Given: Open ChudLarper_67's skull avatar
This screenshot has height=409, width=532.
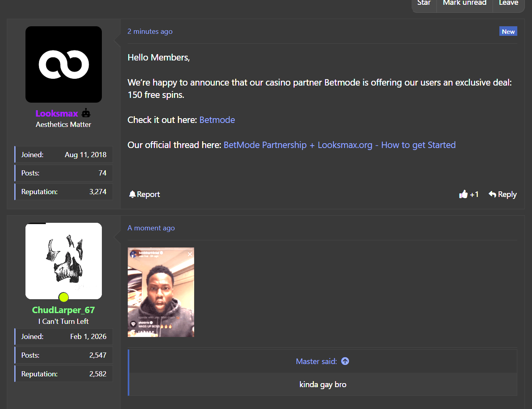Looking at the screenshot, I should coord(64,261).
